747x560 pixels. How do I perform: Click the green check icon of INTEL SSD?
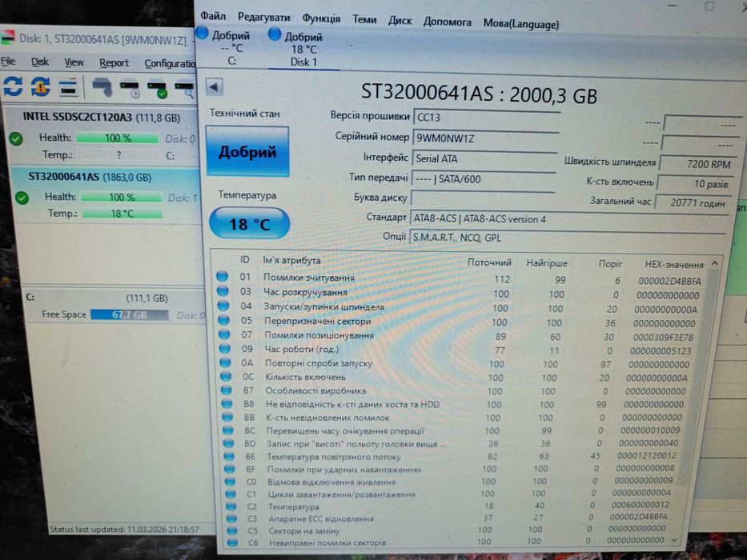(x=16, y=138)
